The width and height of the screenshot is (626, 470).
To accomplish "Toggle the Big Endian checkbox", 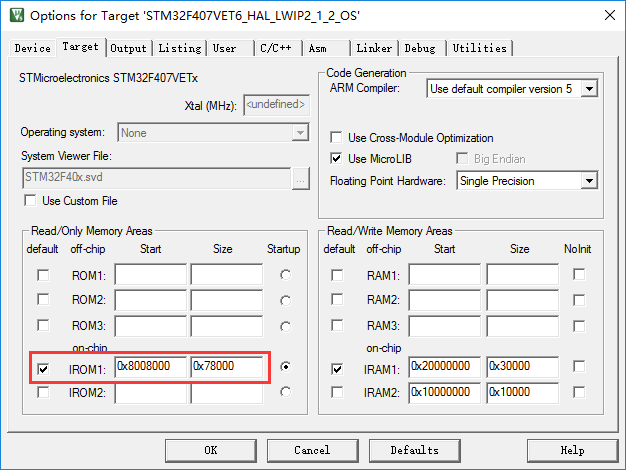I will pyautogui.click(x=462, y=159).
